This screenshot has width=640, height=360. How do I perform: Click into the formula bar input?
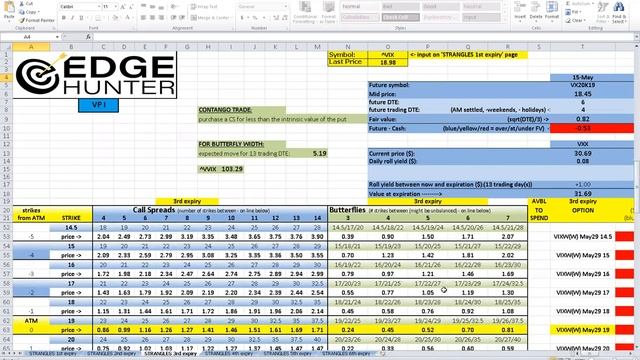363,37
